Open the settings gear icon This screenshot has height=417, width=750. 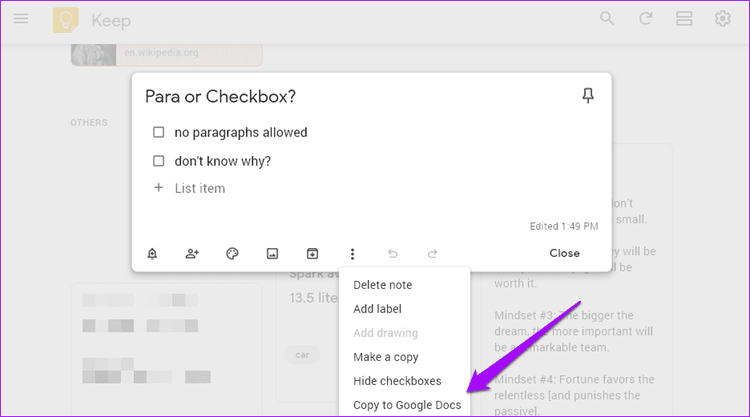(x=722, y=19)
